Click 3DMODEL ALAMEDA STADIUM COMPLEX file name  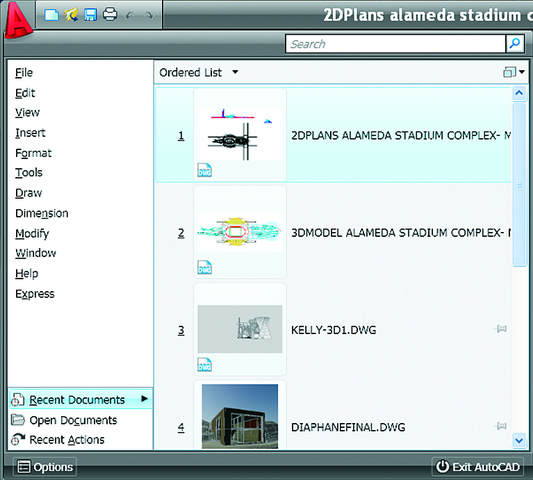click(x=401, y=233)
